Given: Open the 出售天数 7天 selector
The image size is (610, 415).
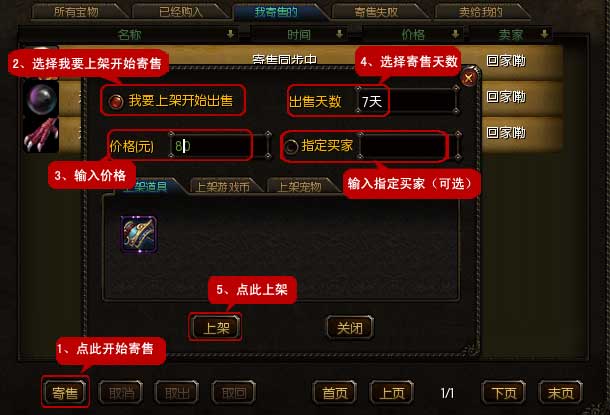Looking at the screenshot, I should 407,102.
